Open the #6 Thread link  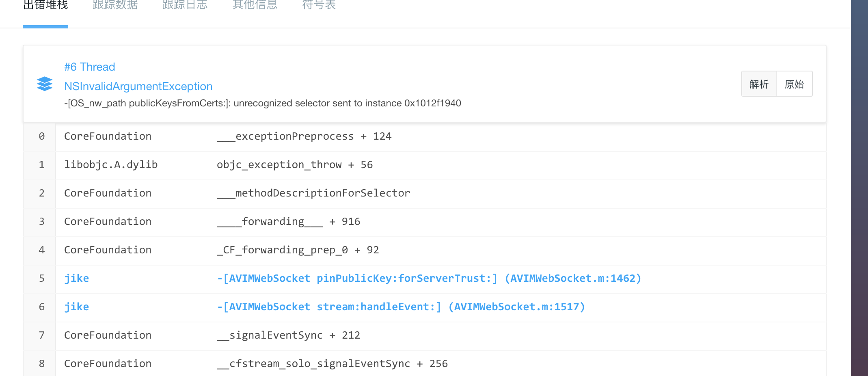90,67
